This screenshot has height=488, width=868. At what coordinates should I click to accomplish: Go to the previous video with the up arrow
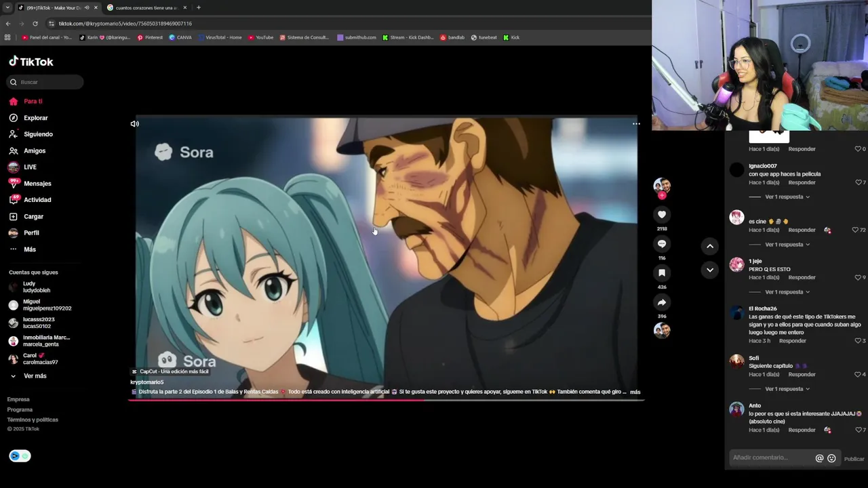pos(709,246)
